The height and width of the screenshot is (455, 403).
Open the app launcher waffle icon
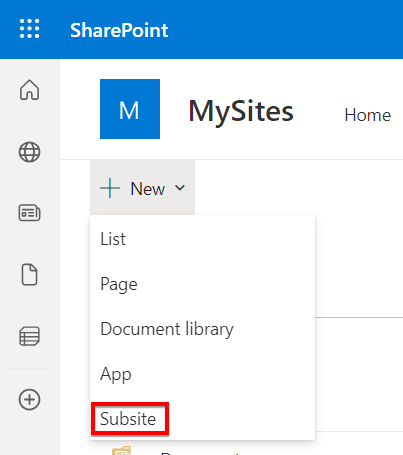[29, 29]
